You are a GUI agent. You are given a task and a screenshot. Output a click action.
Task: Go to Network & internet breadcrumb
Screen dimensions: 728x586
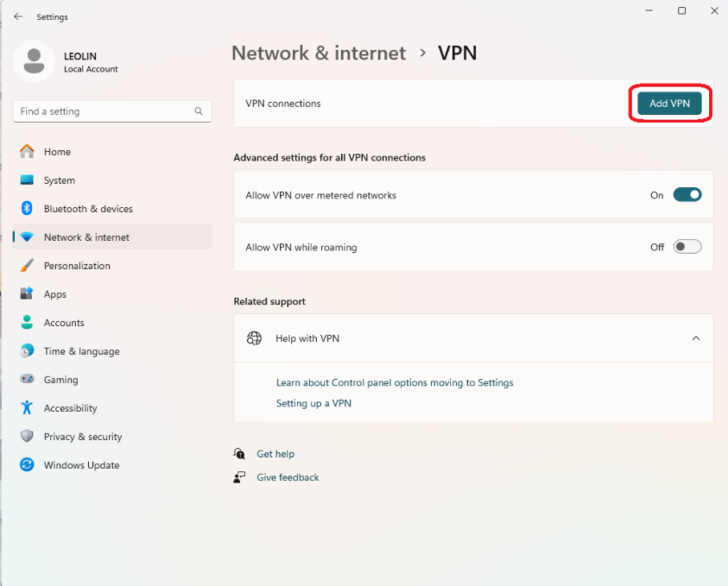click(x=319, y=53)
